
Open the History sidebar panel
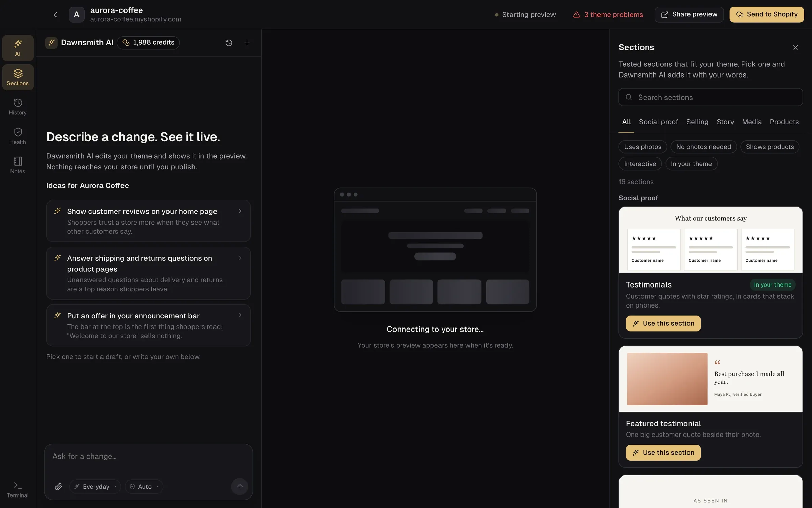(x=18, y=107)
